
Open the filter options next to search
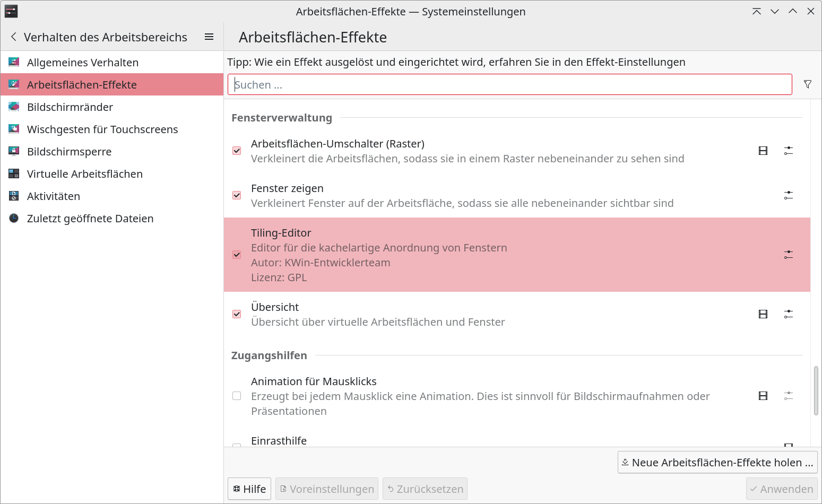808,85
